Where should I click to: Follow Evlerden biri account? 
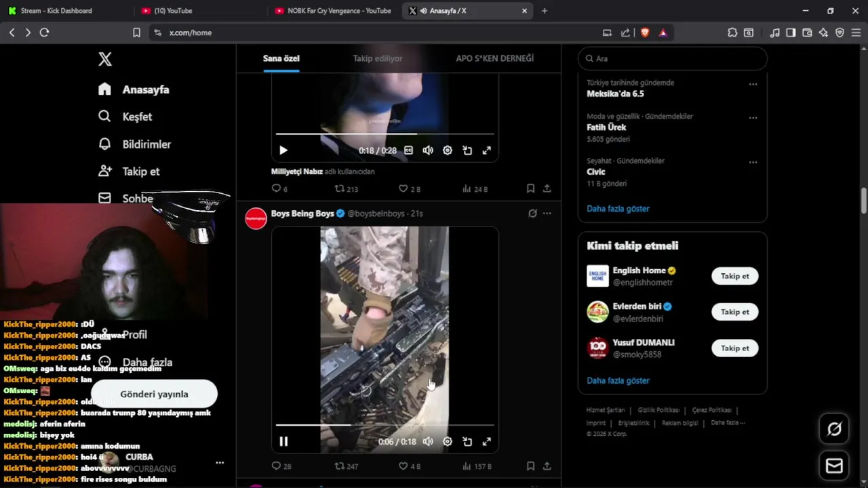pyautogui.click(x=735, y=312)
